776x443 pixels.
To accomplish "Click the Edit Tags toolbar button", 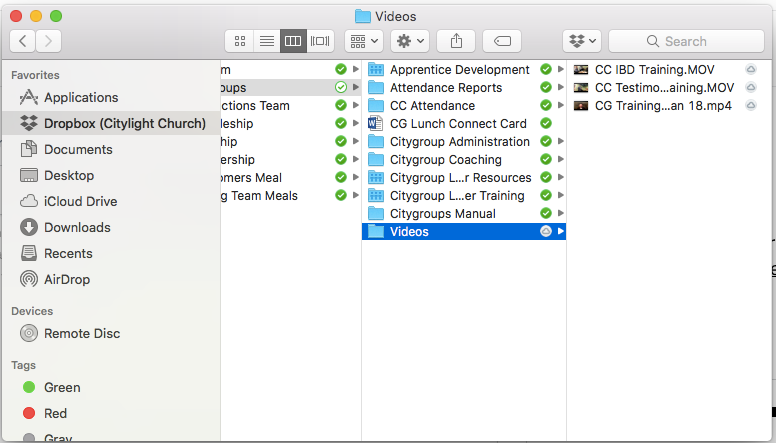I will [x=501, y=41].
